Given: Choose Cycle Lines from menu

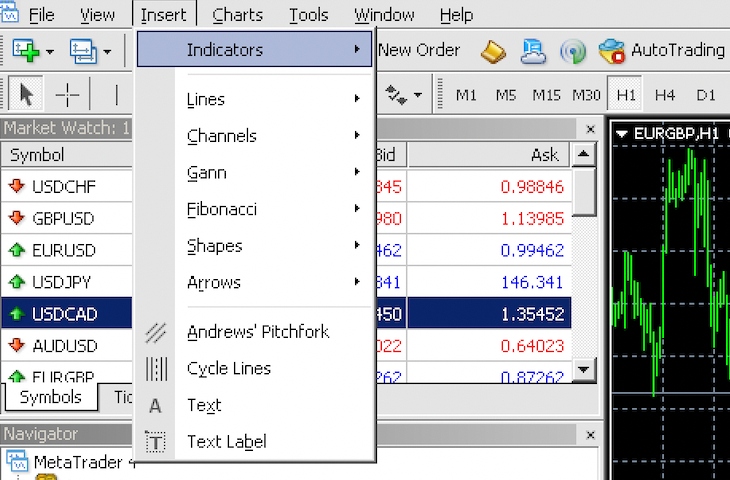Looking at the screenshot, I should coord(254,369).
